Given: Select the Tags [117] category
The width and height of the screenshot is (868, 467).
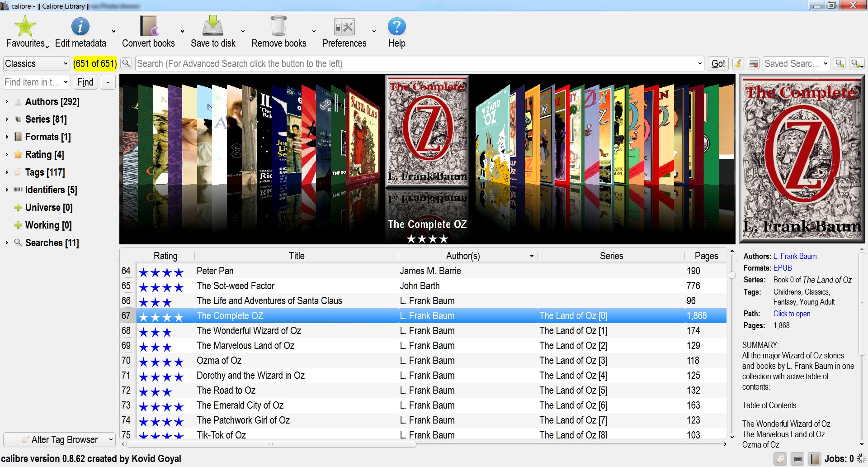Looking at the screenshot, I should pos(45,172).
